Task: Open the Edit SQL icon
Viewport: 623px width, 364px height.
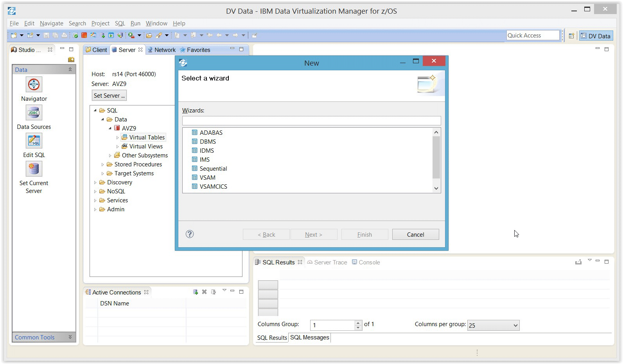Action: (x=34, y=141)
